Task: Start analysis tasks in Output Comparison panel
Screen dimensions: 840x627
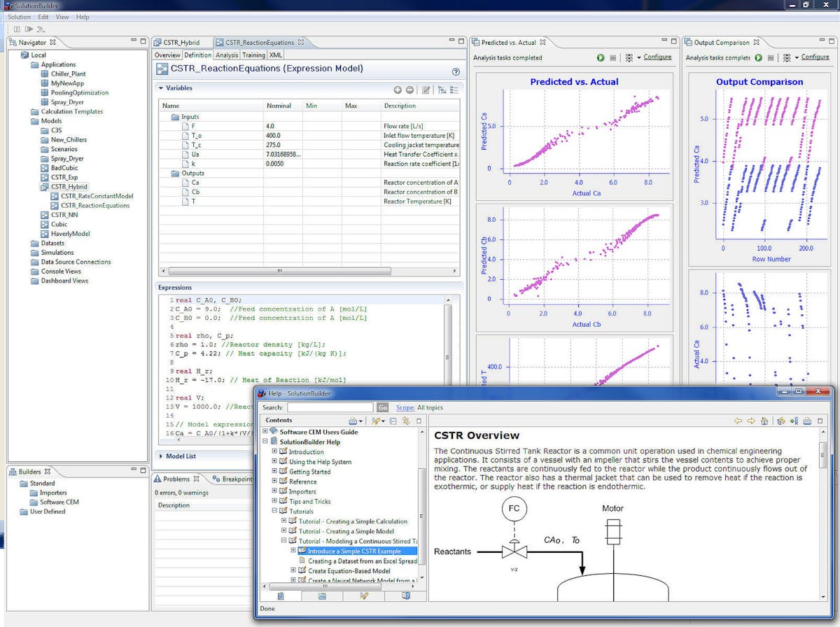Action: (758, 57)
